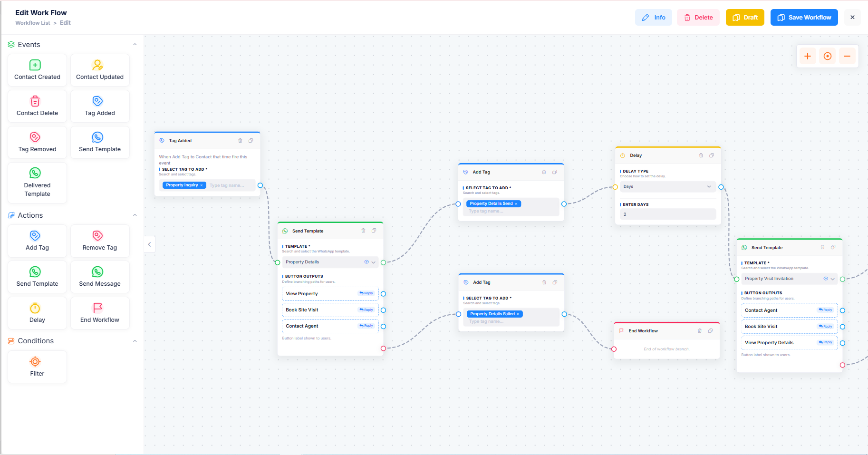Viewport: 868px width, 455px height.
Task: Select the Contact Delete event
Action: (37, 106)
